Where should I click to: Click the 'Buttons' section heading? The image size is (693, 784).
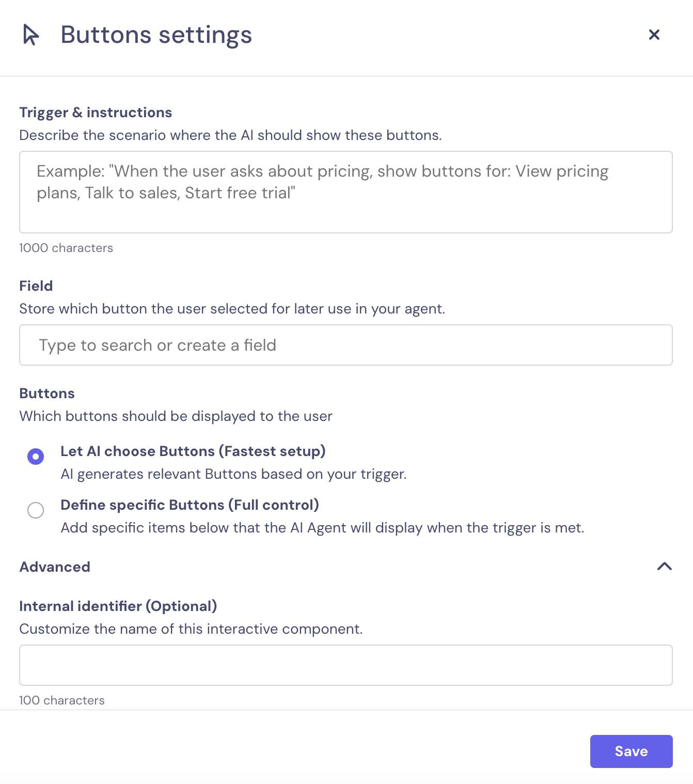click(x=47, y=394)
